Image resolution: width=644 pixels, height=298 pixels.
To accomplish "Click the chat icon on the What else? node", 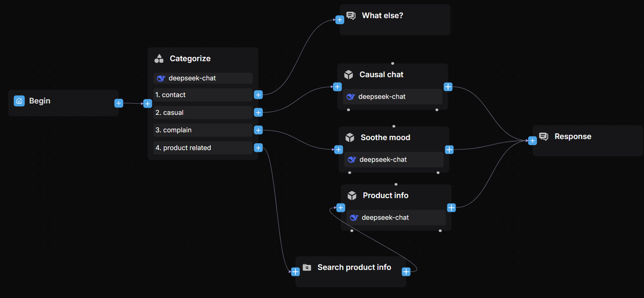I will (x=351, y=15).
